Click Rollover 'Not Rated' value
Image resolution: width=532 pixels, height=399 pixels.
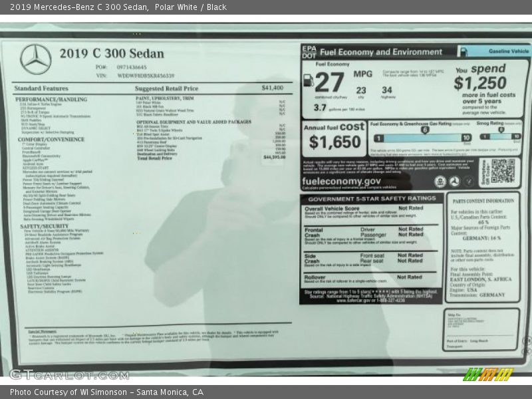(410, 277)
